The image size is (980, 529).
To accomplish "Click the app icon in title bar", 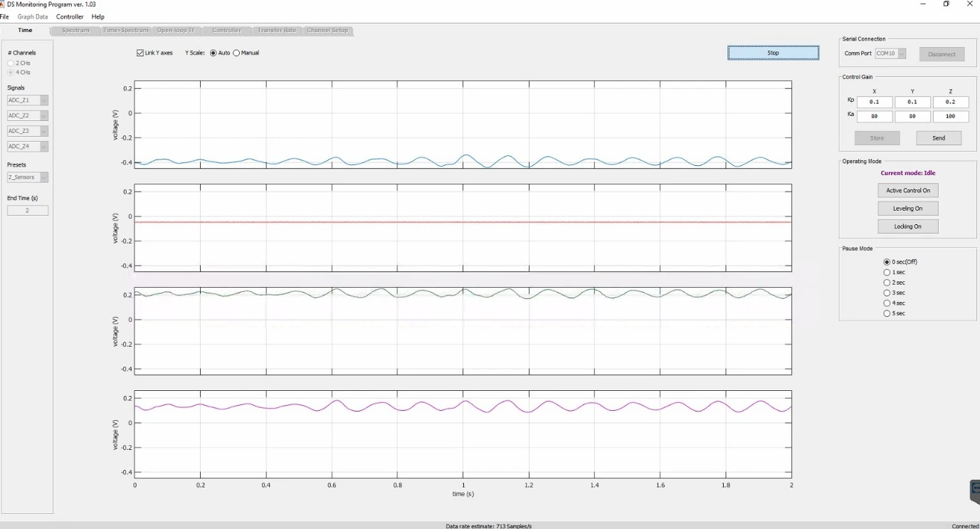I will 2,4.
